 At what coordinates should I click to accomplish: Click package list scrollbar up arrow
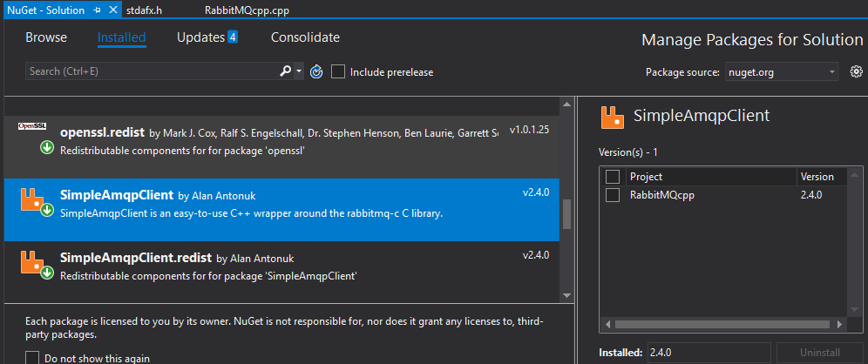click(x=566, y=104)
